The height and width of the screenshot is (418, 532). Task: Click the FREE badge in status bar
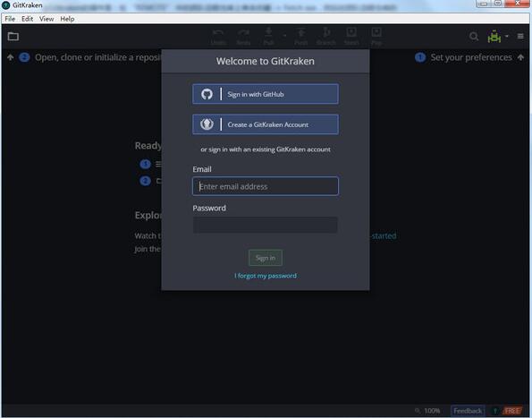tap(512, 411)
